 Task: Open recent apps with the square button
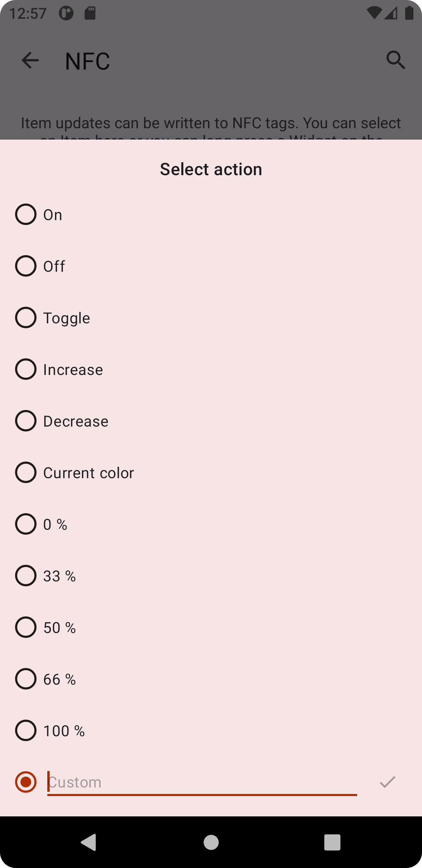tap(333, 843)
